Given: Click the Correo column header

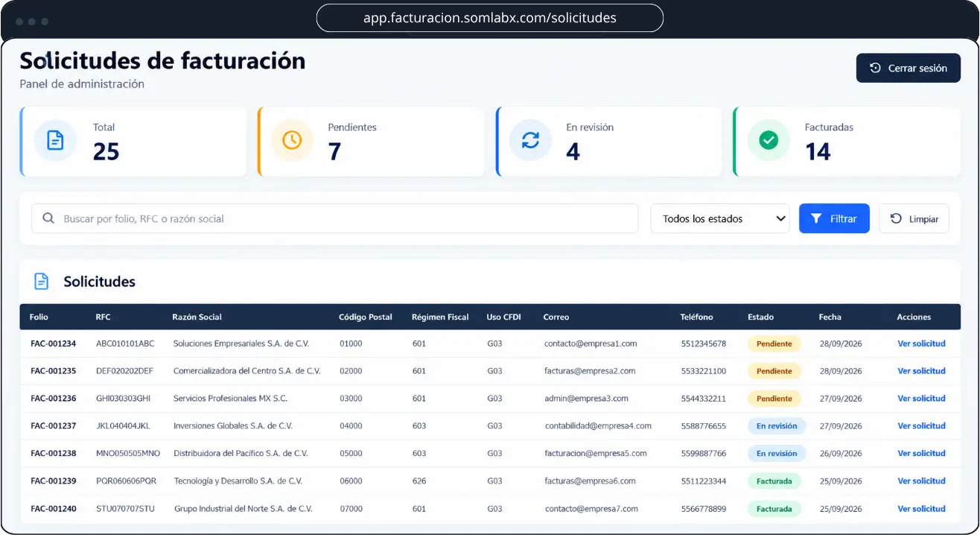Looking at the screenshot, I should (556, 317).
